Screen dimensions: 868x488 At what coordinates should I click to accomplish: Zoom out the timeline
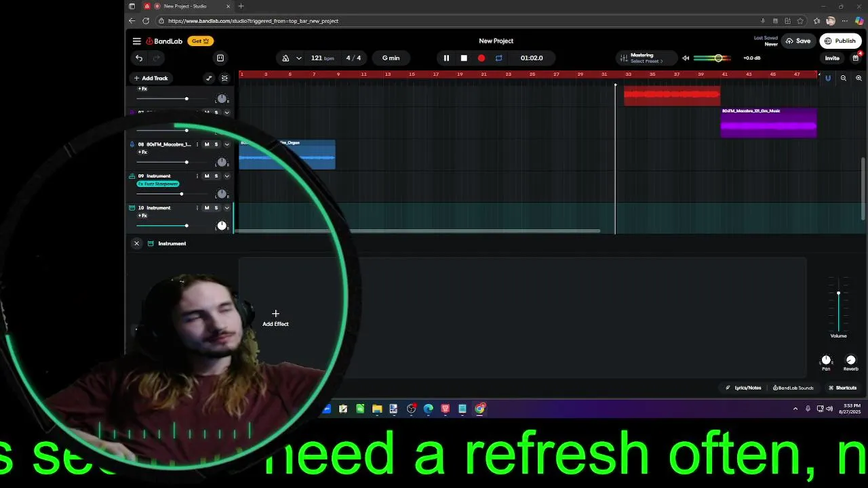pos(844,78)
